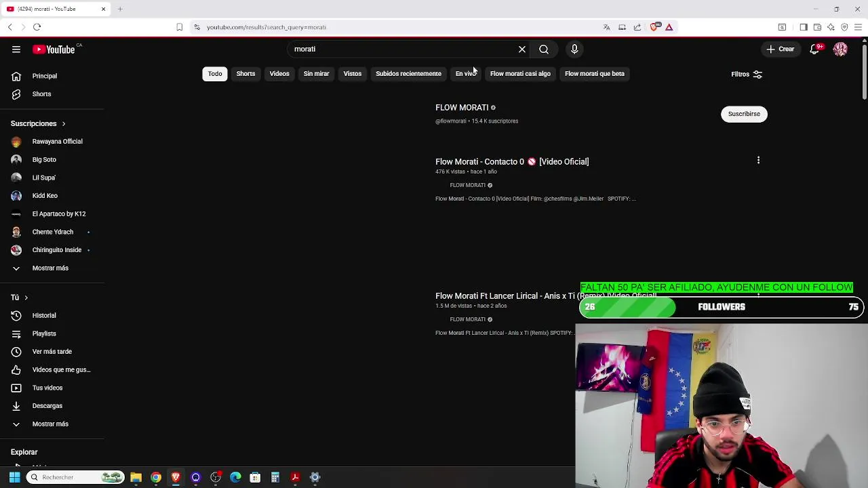
Task: Click the install app icon in address bar
Action: 622,27
